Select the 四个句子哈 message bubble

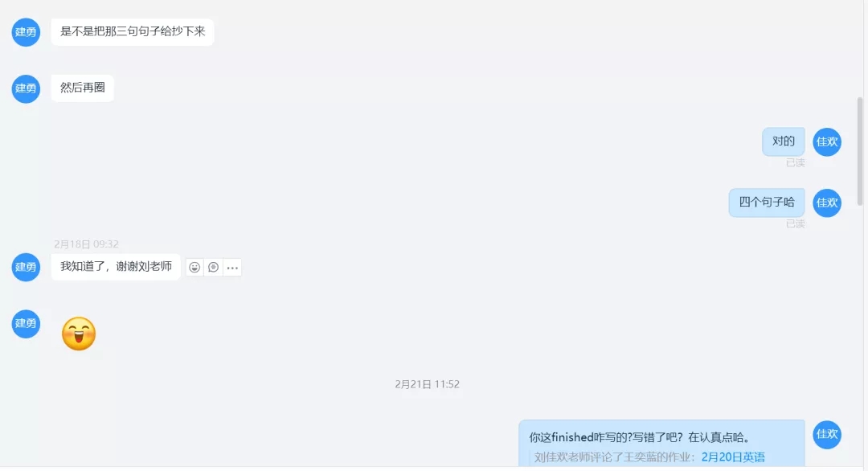(767, 203)
